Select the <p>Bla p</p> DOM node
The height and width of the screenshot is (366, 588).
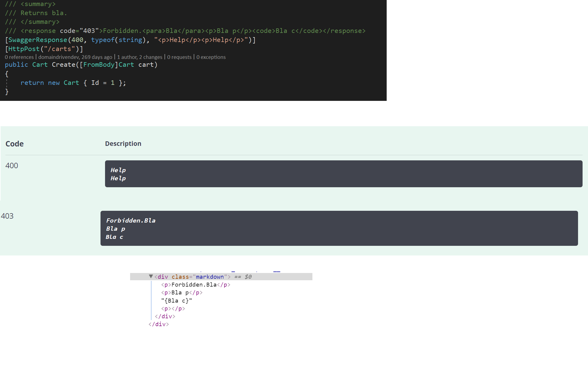182,292
